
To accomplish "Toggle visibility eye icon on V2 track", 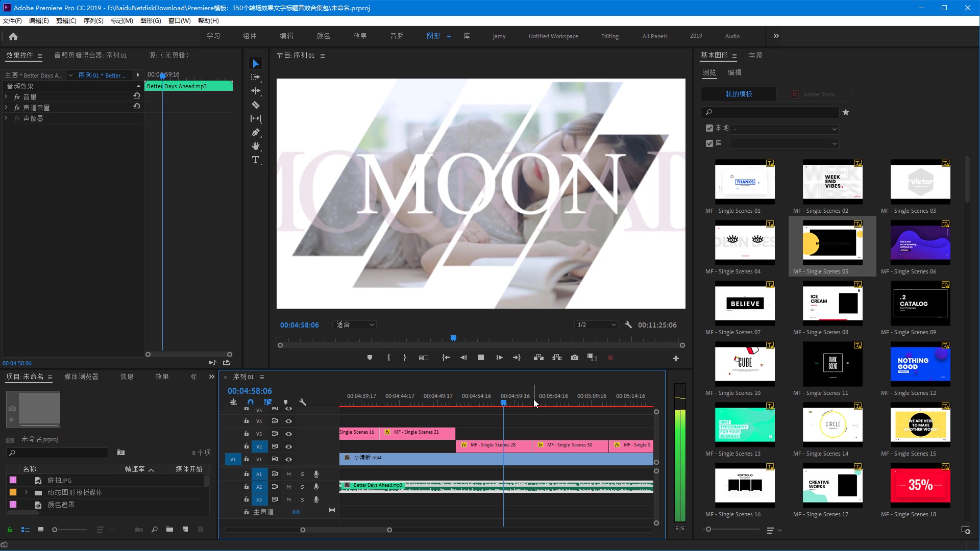I will [289, 446].
